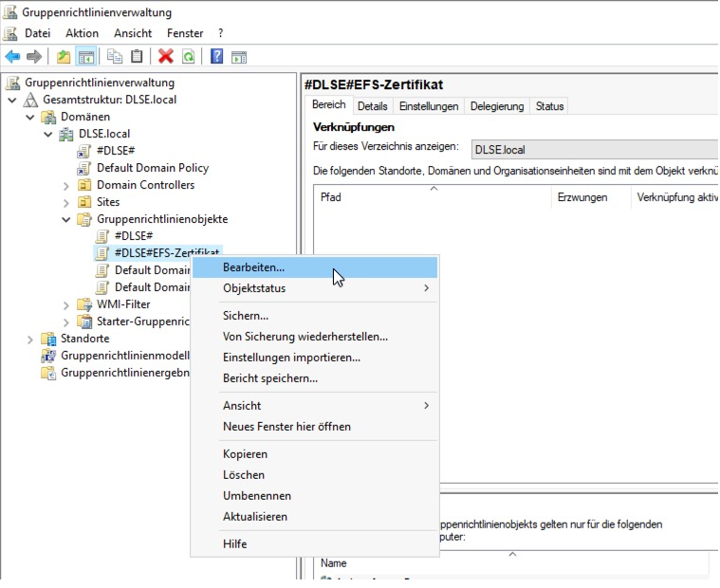Click the Copy icon in the toolbar
The image size is (720, 588).
115,57
